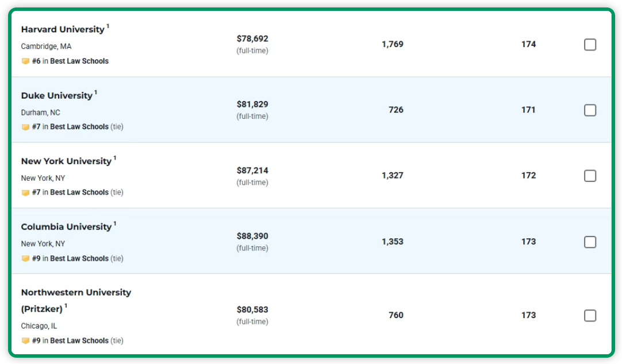
Task: Open the Harvard University school link
Action: (63, 29)
